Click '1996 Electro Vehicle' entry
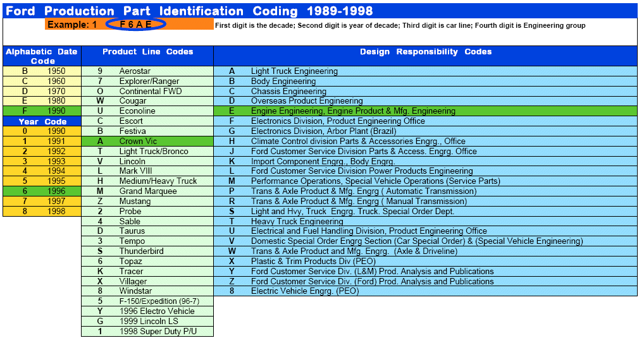This screenshot has width=644, height=338. click(x=147, y=311)
